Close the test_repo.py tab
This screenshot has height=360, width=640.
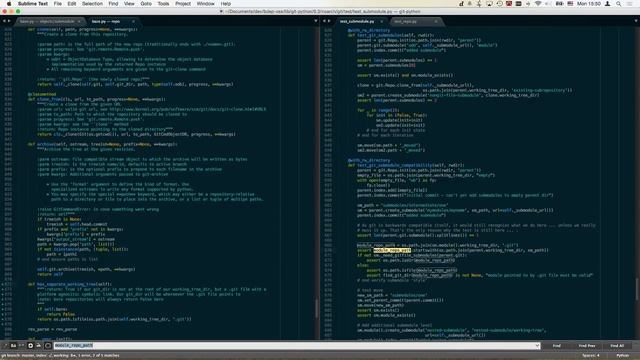tap(436, 21)
